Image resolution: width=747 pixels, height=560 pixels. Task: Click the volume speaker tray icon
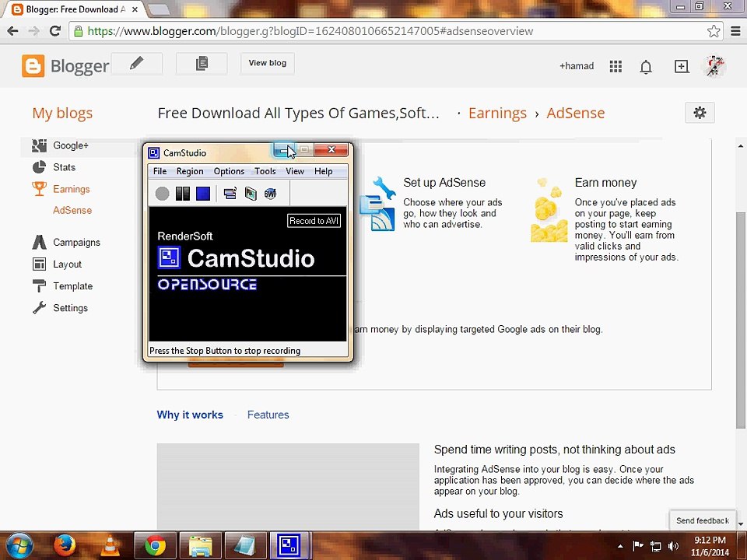tap(673, 546)
